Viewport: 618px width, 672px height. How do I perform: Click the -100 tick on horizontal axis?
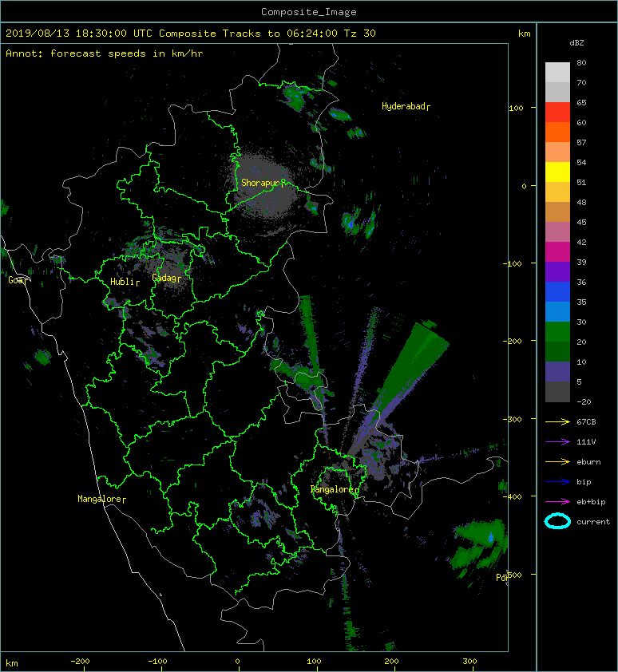pyautogui.click(x=157, y=662)
